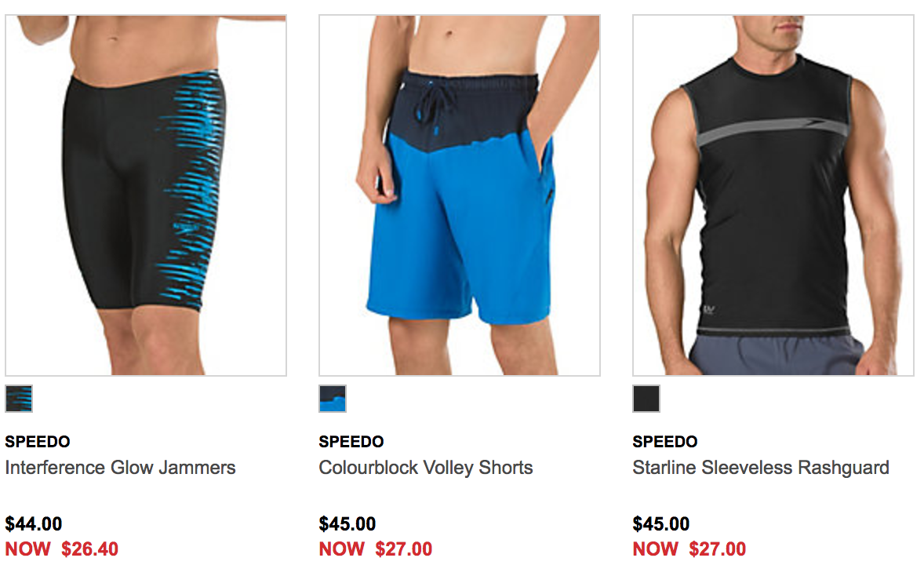924x576 pixels.
Task: Open the Starline Sleeveless Rashguard product image
Action: (x=773, y=195)
